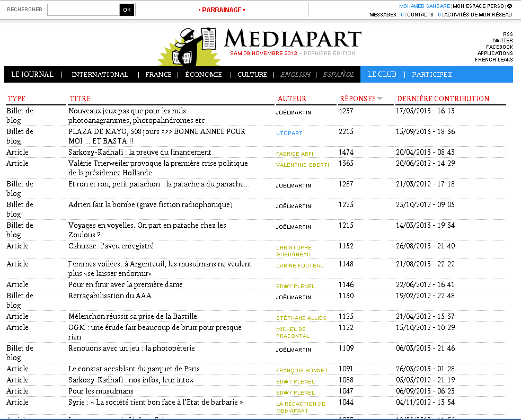Open 'Cahuzac: l'aveu enregistré' article

tap(111, 246)
